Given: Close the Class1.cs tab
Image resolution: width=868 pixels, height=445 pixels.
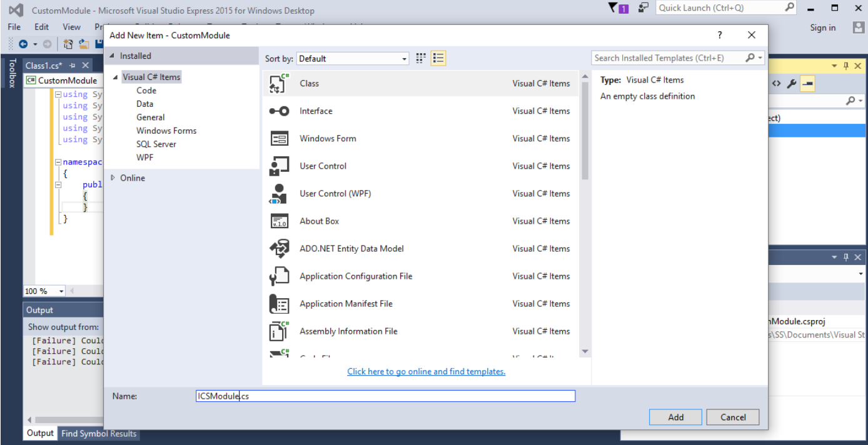Looking at the screenshot, I should pos(86,66).
